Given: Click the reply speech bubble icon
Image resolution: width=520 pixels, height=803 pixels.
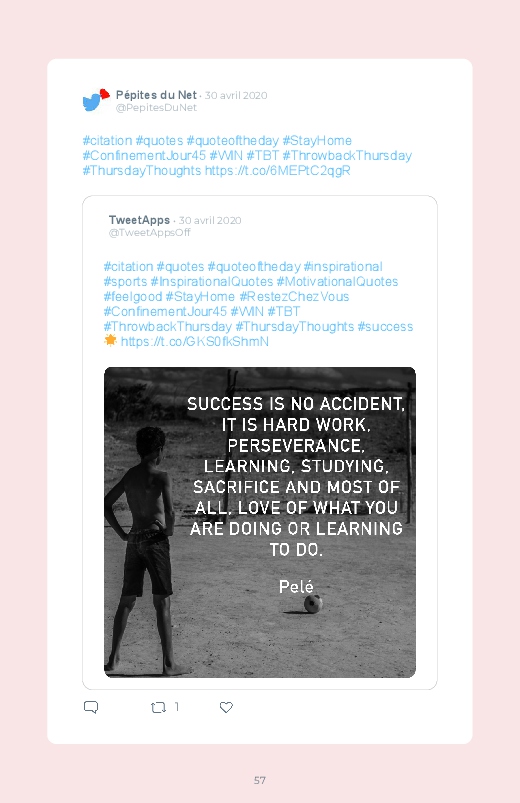Looking at the screenshot, I should (x=91, y=707).
